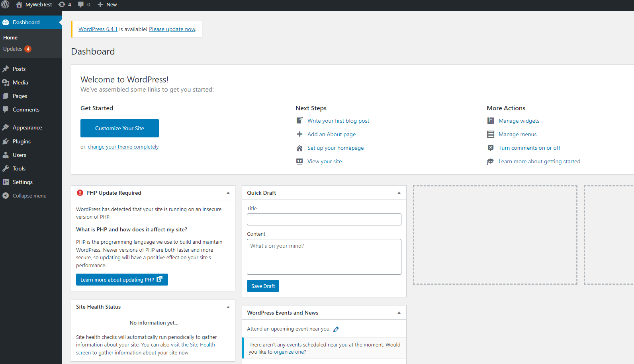
Task: Click the pencil icon to edit event location
Action: pos(336,329)
